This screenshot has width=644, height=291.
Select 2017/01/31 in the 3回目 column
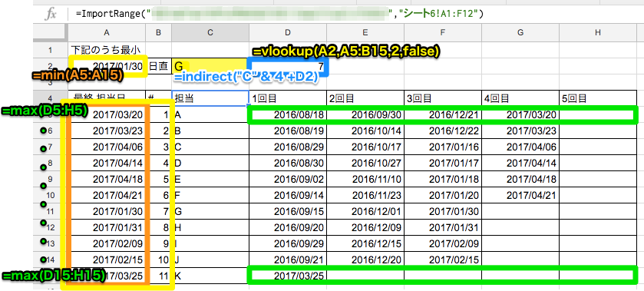pos(442,227)
